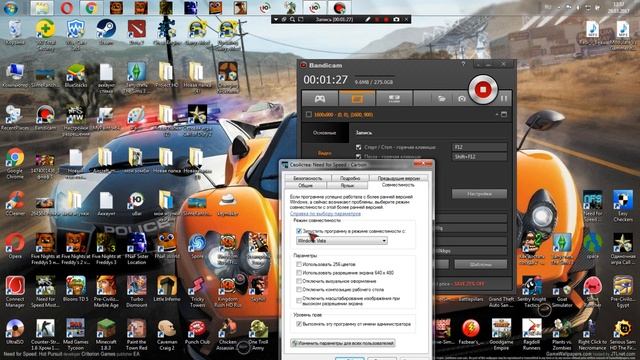Open FNaF Sister Location desktop shortcut
The image size is (640, 360).
(137, 249)
